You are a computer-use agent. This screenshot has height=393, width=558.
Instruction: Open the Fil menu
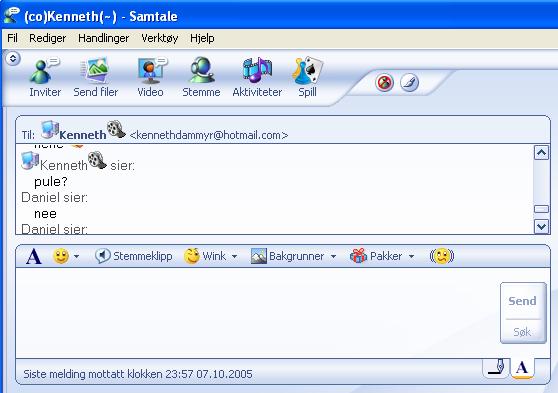[x=12, y=38]
